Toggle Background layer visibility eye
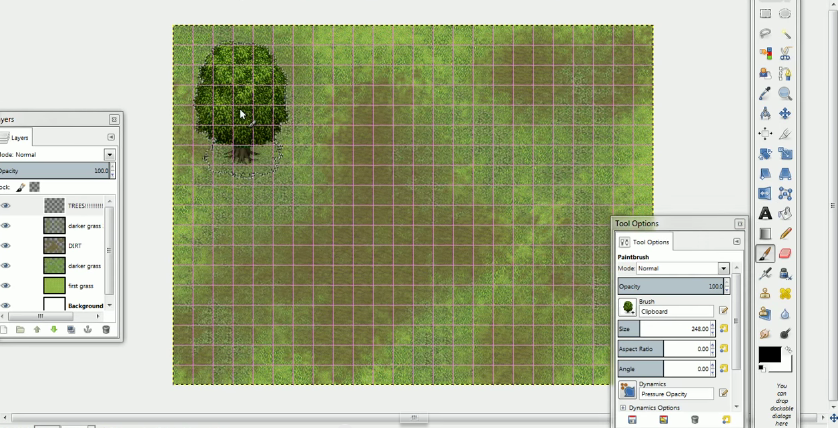Viewport: 838px width, 428px height. tap(5, 306)
